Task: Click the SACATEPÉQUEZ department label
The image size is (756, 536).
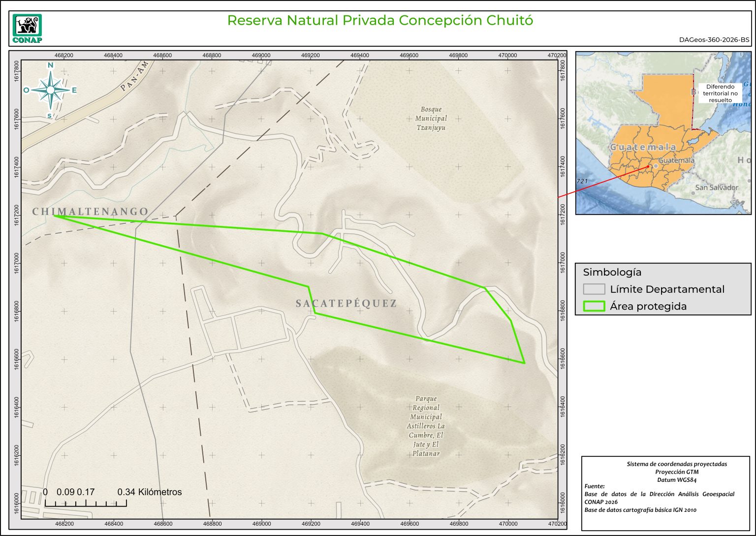Action: click(x=346, y=303)
